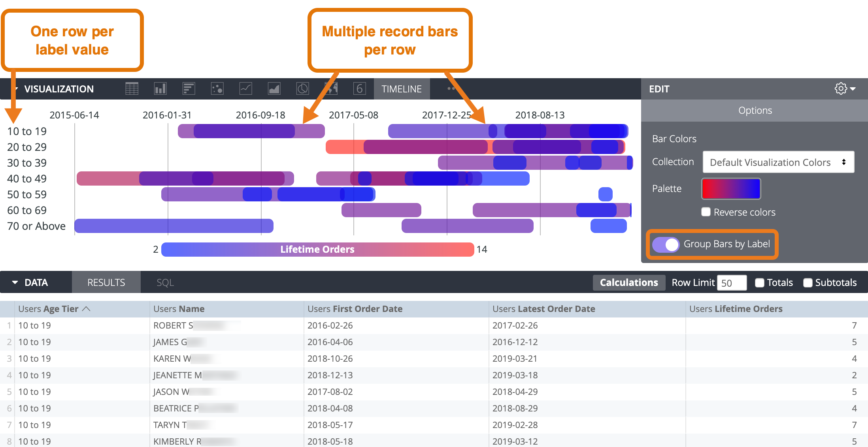Switch to the TIMELINE visualization tab
Image resolution: width=868 pixels, height=447 pixels.
tap(402, 88)
